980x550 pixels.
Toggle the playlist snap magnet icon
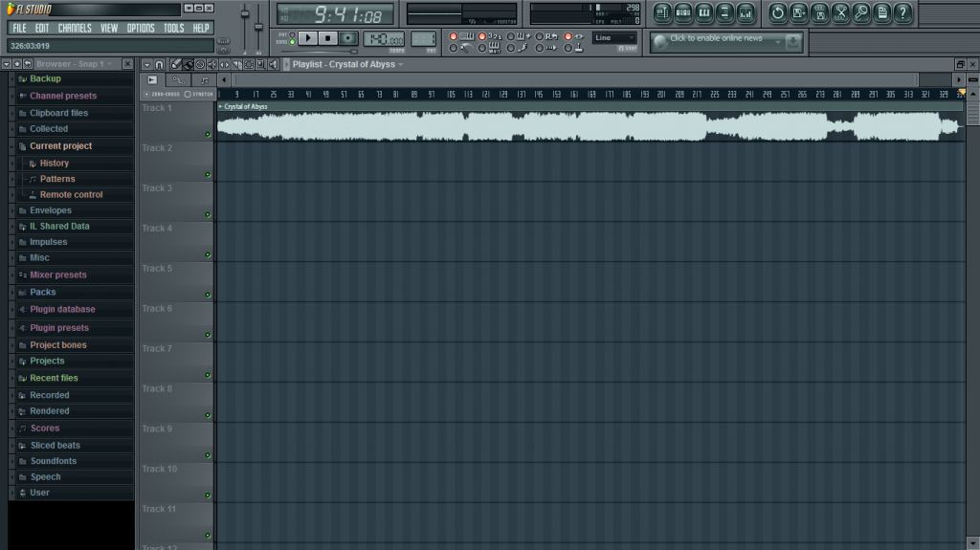click(160, 64)
